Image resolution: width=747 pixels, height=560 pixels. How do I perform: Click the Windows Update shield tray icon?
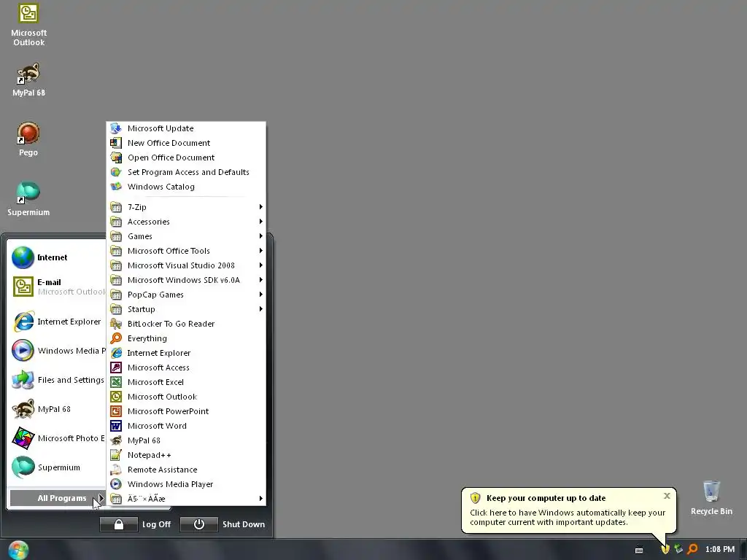[665, 549]
